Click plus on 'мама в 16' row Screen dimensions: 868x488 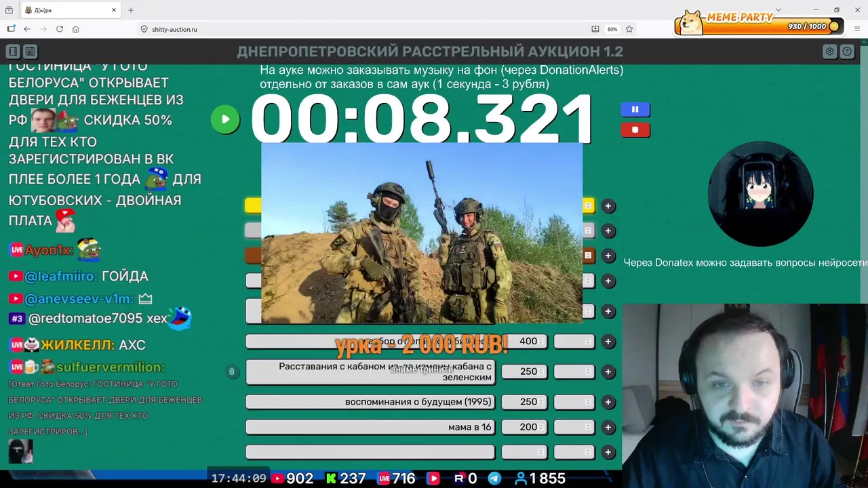point(608,427)
